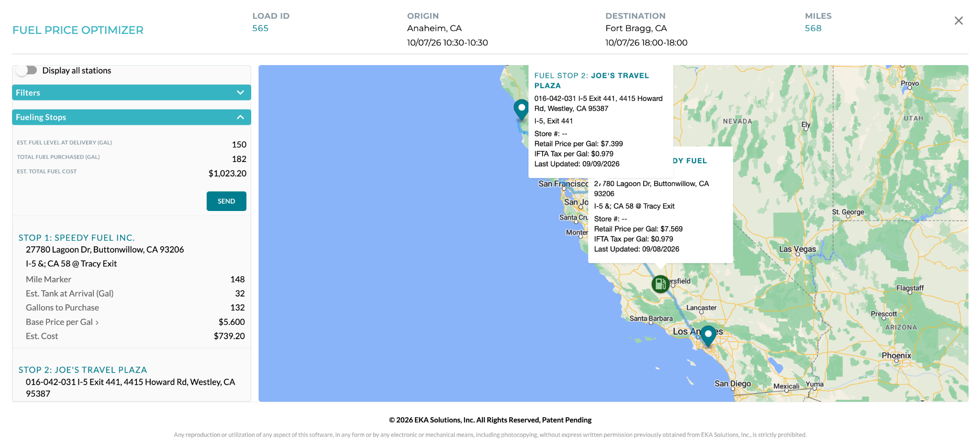This screenshot has width=980, height=444.
Task: Click the 568 miles value
Action: pos(813,28)
